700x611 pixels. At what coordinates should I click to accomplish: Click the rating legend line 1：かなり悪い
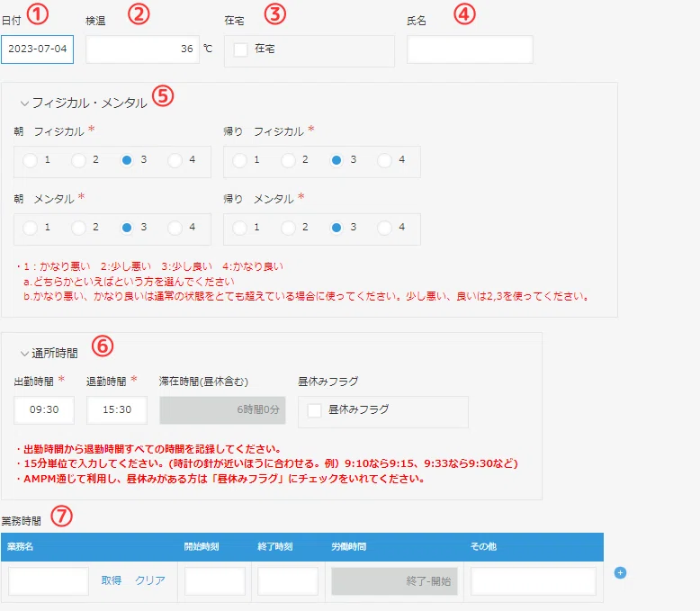pos(149,266)
